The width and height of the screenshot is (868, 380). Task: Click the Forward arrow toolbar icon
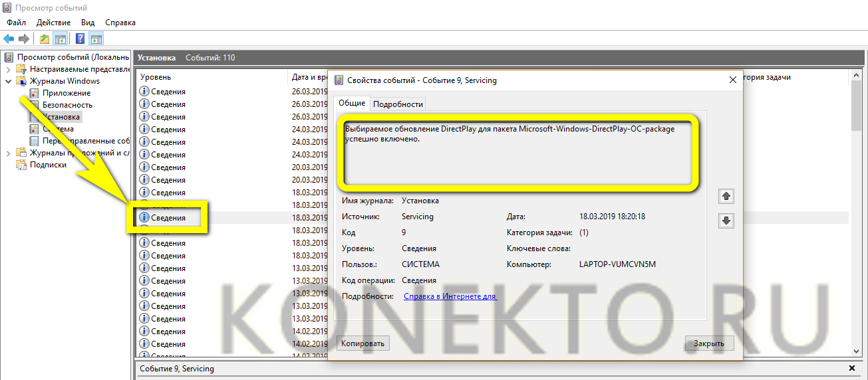pyautogui.click(x=24, y=39)
